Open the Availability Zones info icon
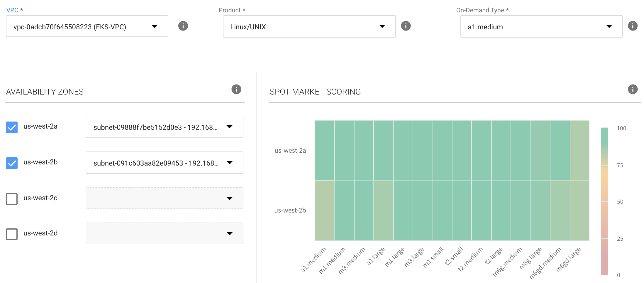Viewport: 644px width, 283px height. pyautogui.click(x=236, y=89)
